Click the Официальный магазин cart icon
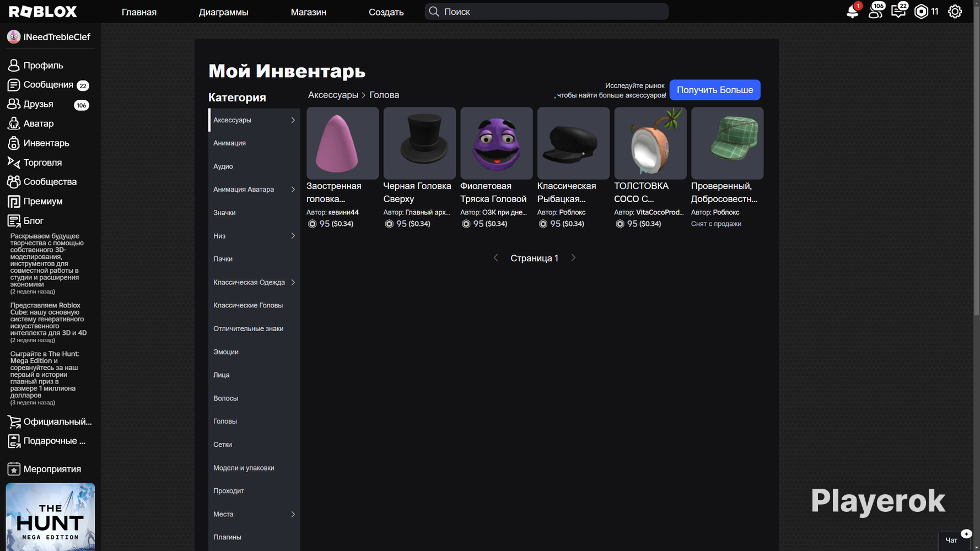 pyautogui.click(x=14, y=422)
